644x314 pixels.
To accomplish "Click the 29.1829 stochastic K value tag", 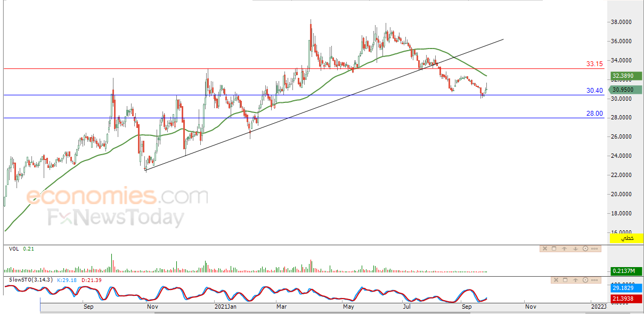I will tap(626, 287).
